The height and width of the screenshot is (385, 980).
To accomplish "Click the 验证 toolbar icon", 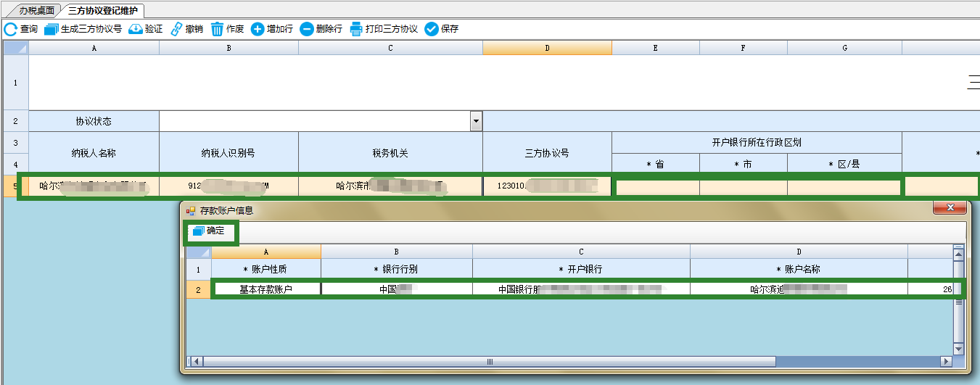I will tap(136, 29).
